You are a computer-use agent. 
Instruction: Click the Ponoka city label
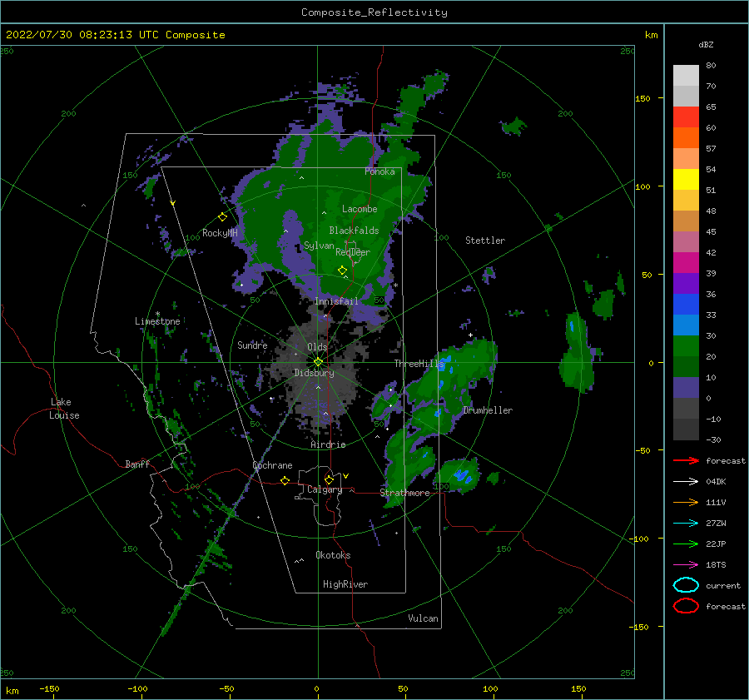[x=379, y=171]
